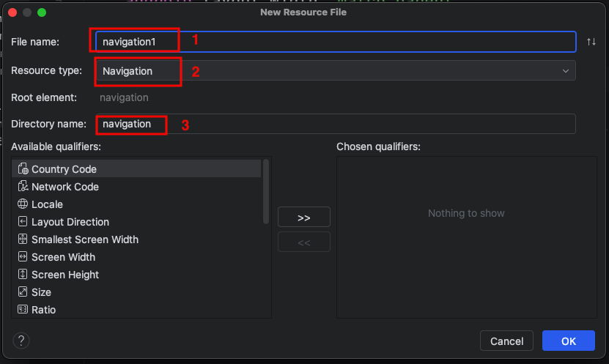Add qualifier with the >> button
This screenshot has height=364, width=609.
(x=304, y=218)
